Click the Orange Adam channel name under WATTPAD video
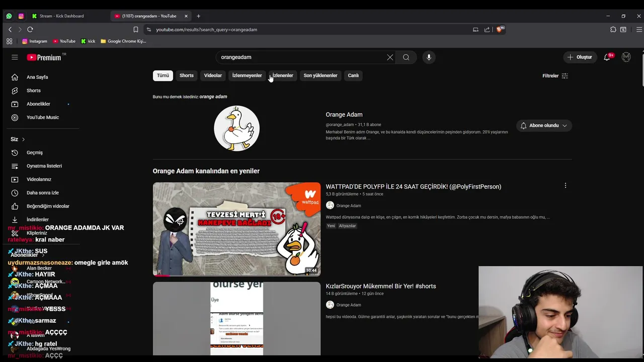This screenshot has width=644, height=362. point(349,206)
